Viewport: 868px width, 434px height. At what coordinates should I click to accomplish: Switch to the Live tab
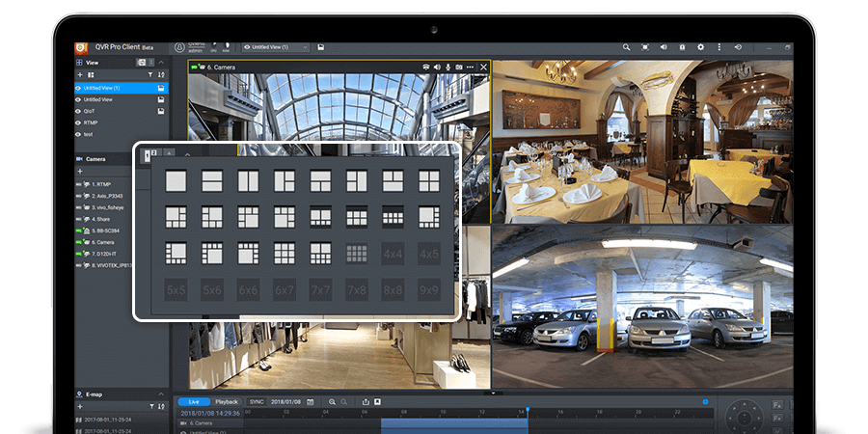193,401
